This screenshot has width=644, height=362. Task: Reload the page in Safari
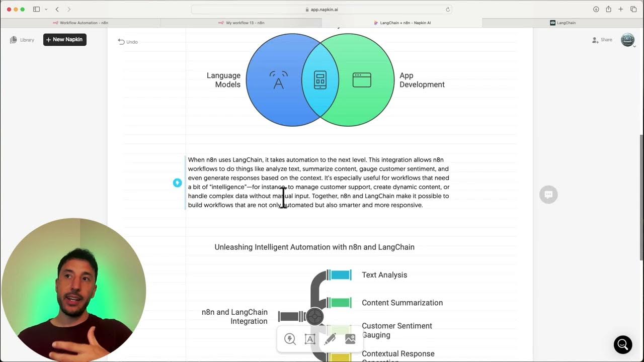448,9
